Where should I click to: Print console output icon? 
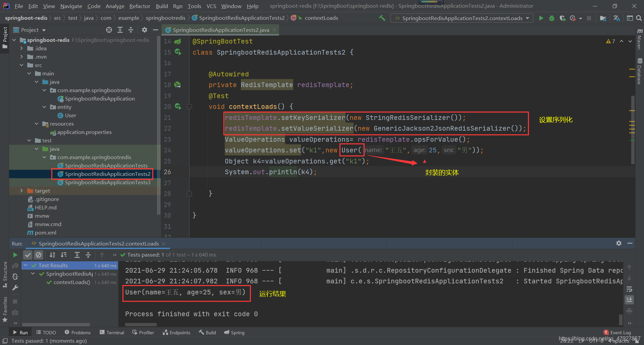pyautogui.click(x=629, y=311)
